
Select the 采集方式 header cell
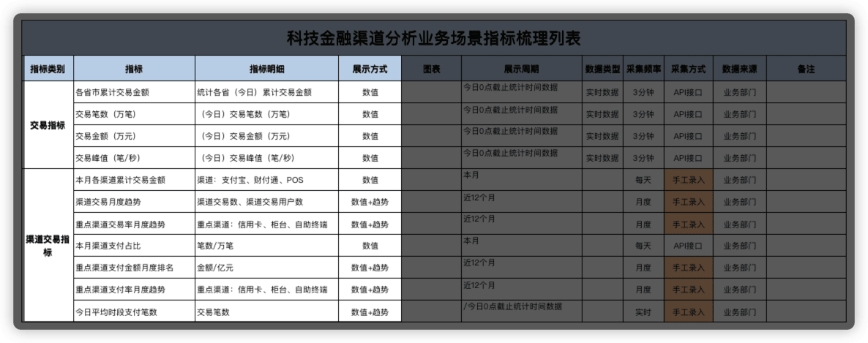coord(689,69)
